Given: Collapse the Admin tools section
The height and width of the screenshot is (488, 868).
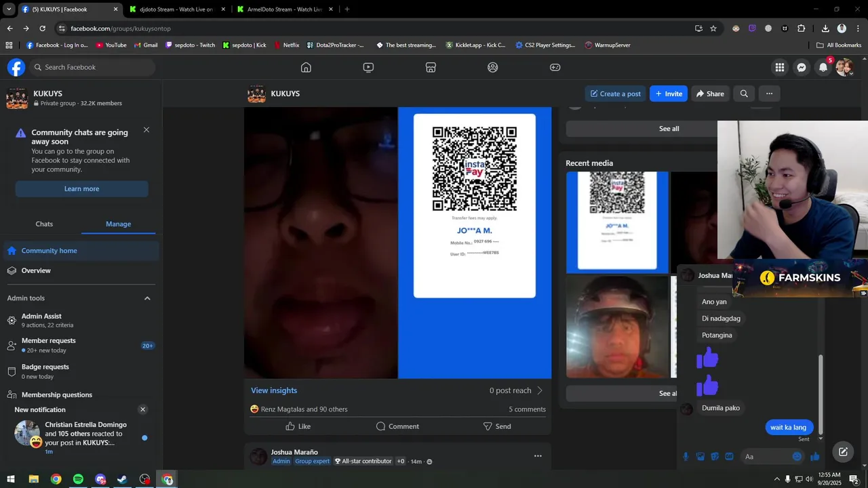Looking at the screenshot, I should [147, 298].
